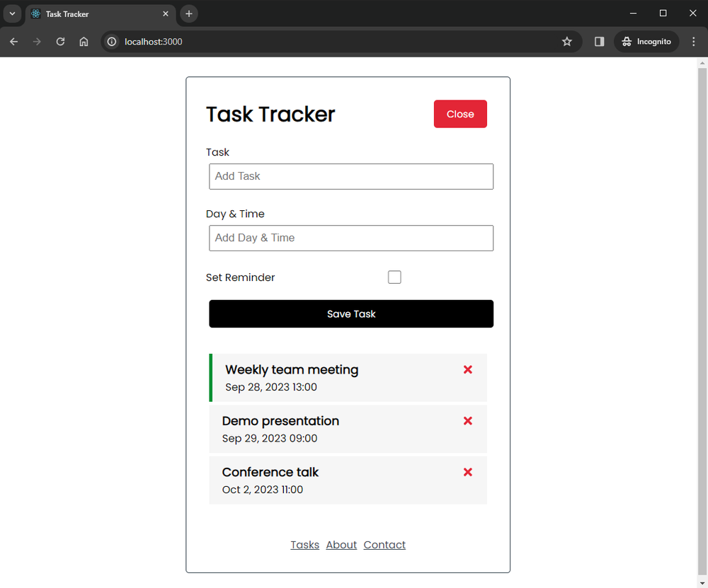The image size is (708, 588).
Task: Click the date Sep 28, 2023 13:00
Action: (271, 387)
